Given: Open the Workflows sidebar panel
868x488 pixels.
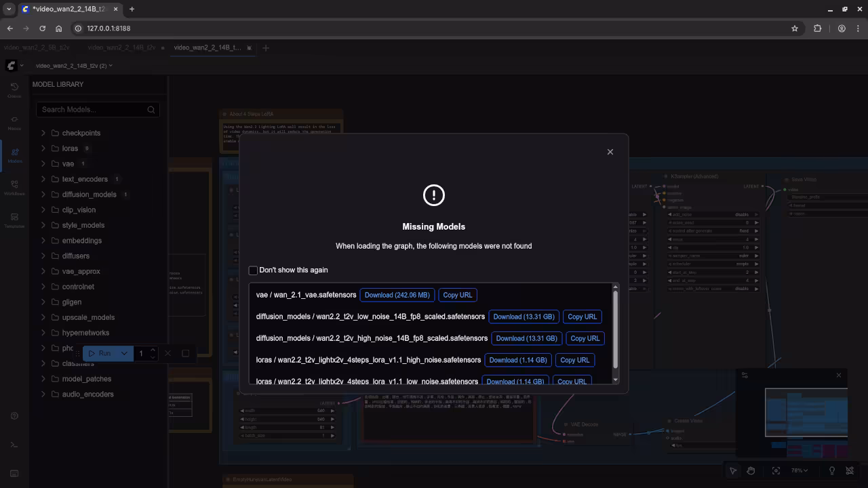Looking at the screenshot, I should (14, 187).
